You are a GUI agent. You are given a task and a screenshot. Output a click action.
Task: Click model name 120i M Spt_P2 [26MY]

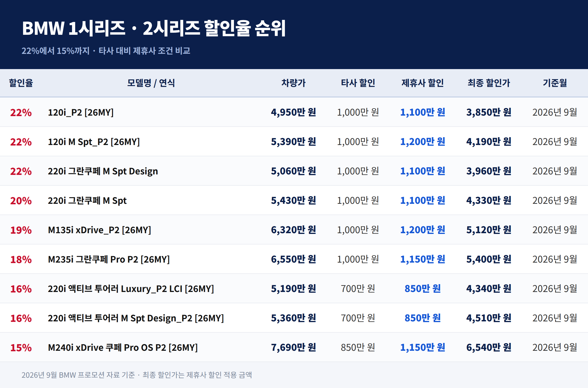click(x=94, y=142)
